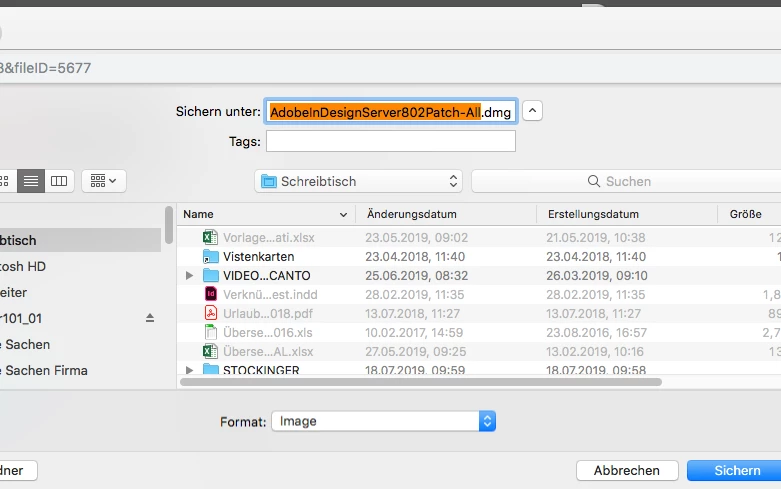Image resolution: width=781 pixels, height=489 pixels.
Task: Open the Schreibtisch location popup
Action: [358, 181]
